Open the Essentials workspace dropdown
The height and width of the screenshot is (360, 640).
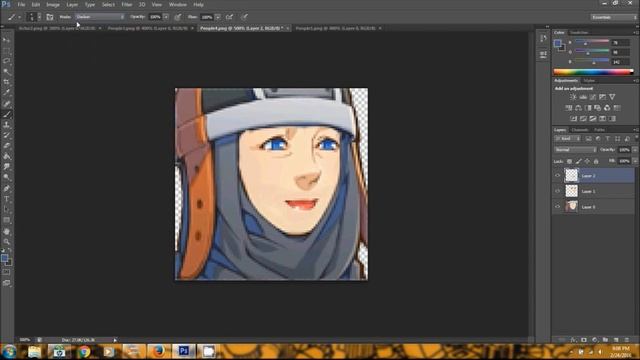pos(613,17)
